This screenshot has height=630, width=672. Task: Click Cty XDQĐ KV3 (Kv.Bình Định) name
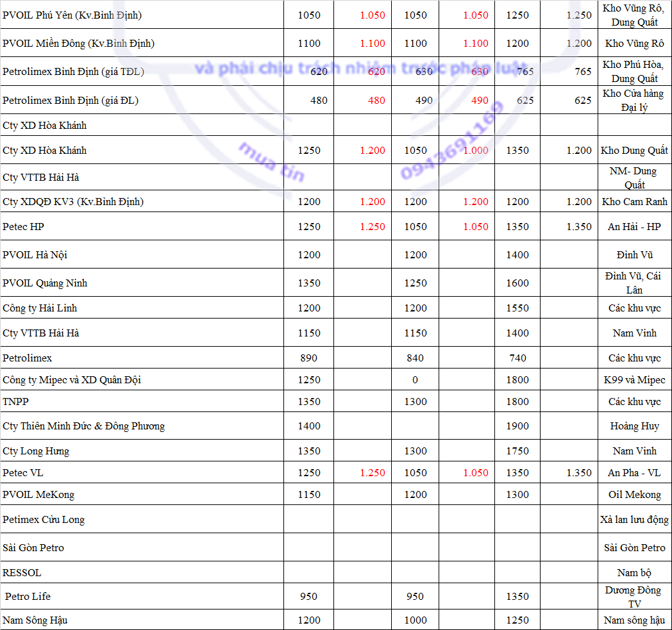[x=142, y=201]
